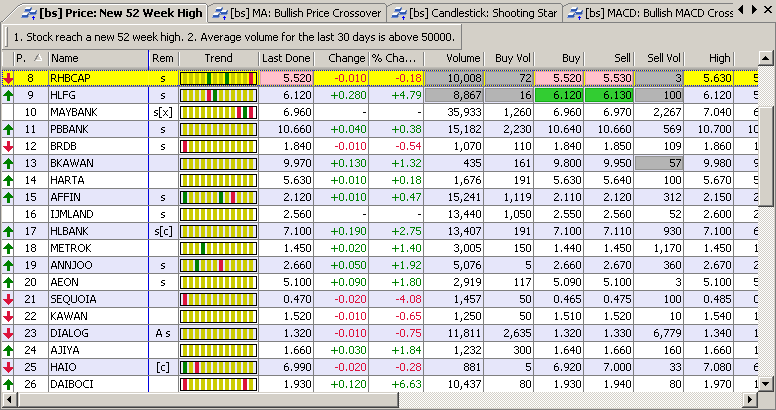
Task: Sort by the Volume column header
Action: pyautogui.click(x=454, y=58)
